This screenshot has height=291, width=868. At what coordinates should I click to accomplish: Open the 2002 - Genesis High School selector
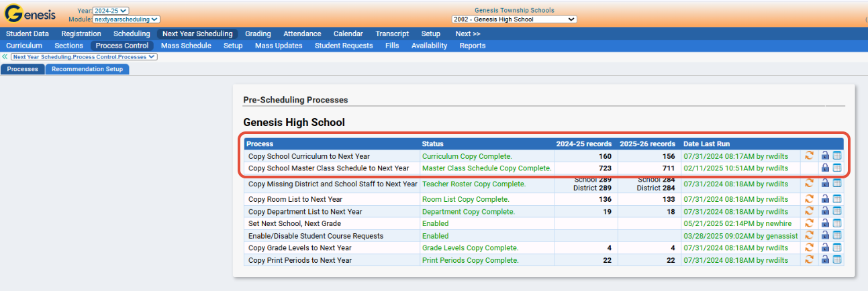515,19
